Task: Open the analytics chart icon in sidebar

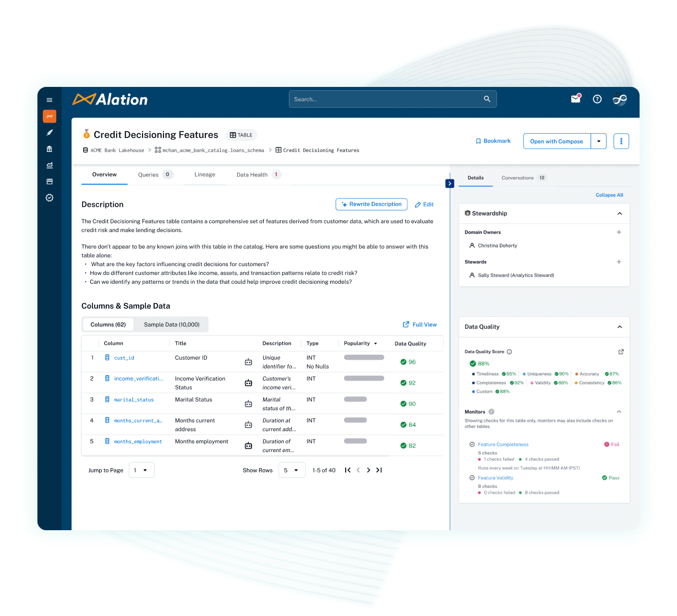Action: point(50,165)
